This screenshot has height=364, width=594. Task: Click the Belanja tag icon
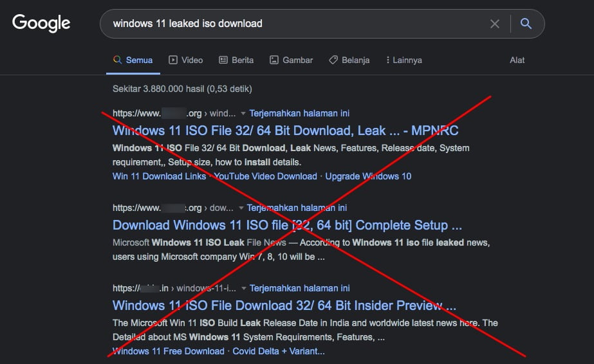tap(333, 60)
